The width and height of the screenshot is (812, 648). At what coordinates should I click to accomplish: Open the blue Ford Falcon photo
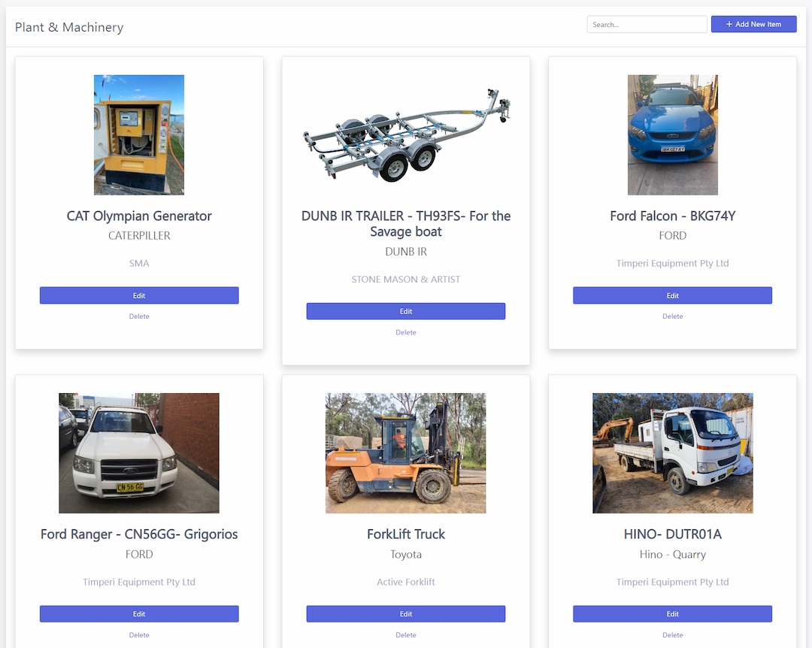(x=673, y=135)
